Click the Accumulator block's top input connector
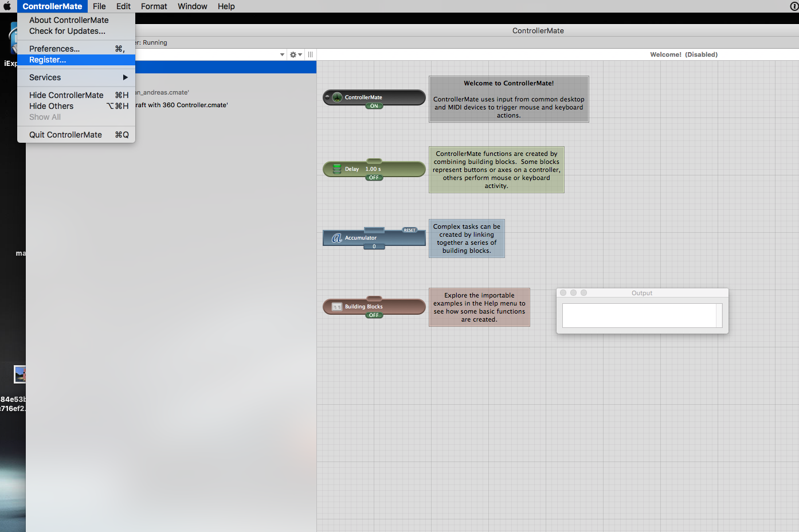 (x=374, y=230)
